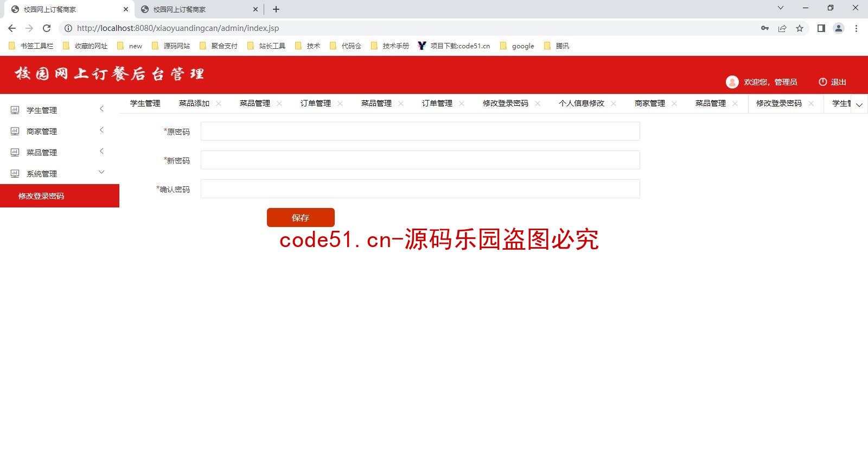The width and height of the screenshot is (868, 467).
Task: Open the browser side panel
Action: tap(821, 28)
